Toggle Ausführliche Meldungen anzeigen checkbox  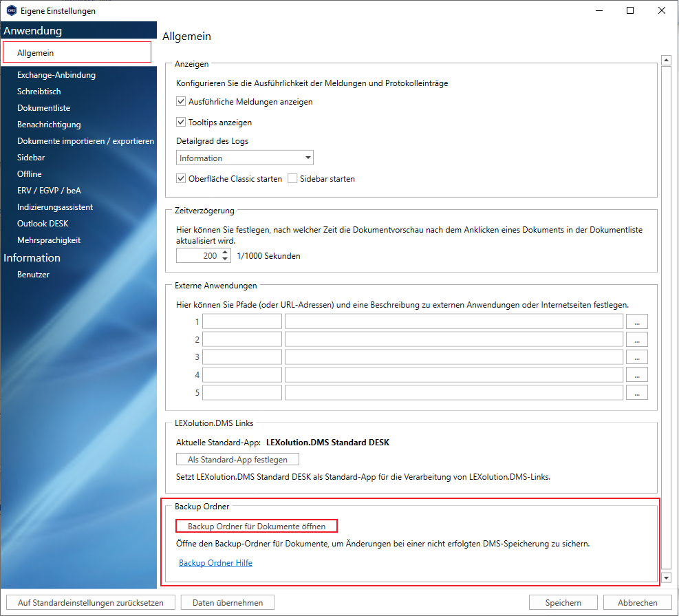click(x=181, y=101)
